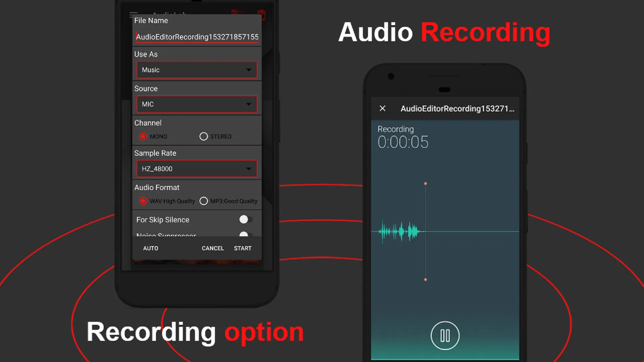Image resolution: width=644 pixels, height=362 pixels.
Task: Select MONO channel radio button
Action: (143, 136)
